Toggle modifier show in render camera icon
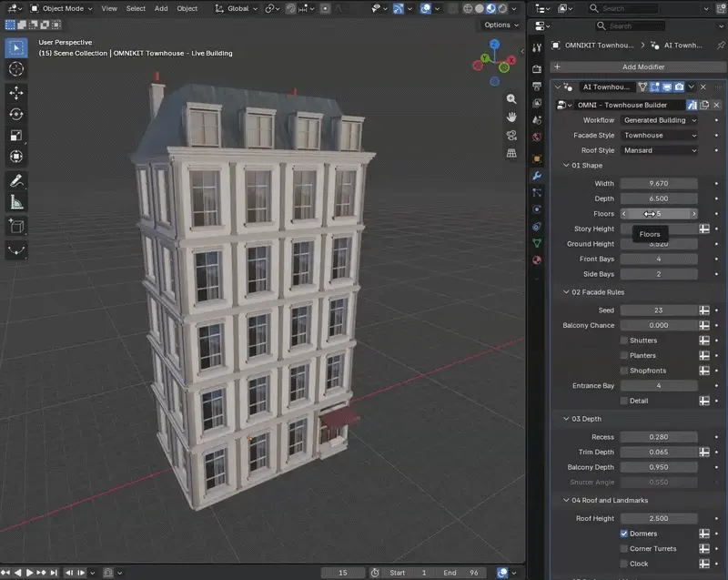 [x=679, y=86]
